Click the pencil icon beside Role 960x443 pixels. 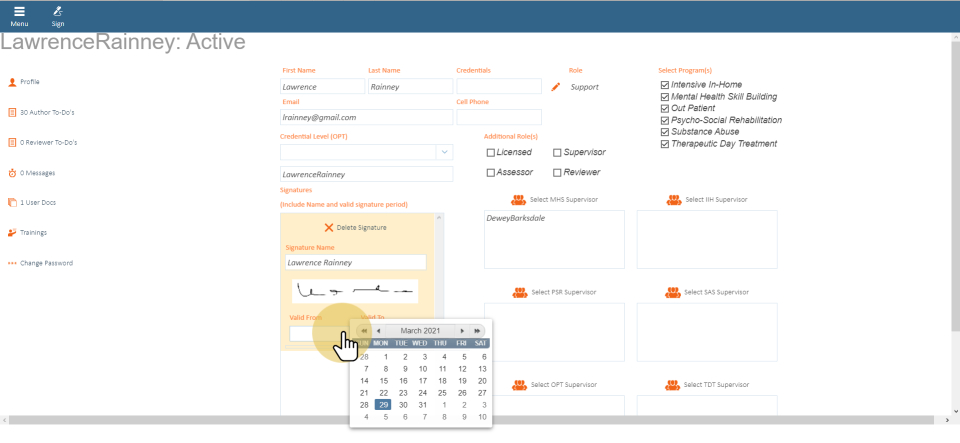coord(556,87)
